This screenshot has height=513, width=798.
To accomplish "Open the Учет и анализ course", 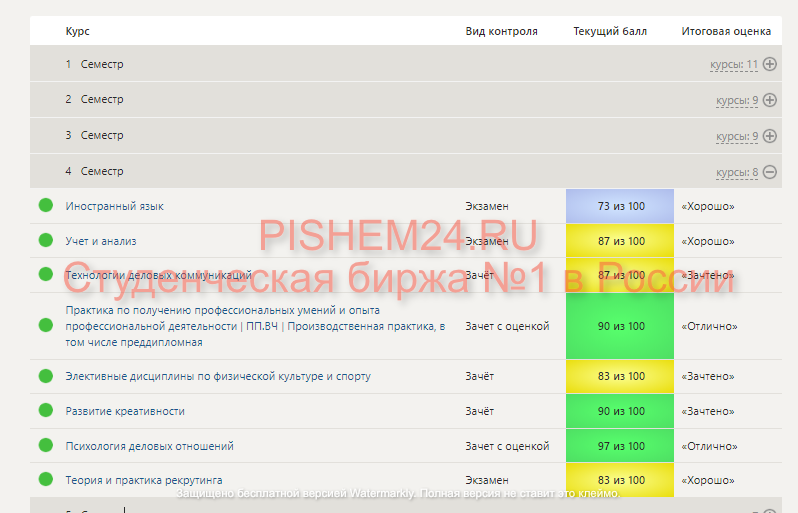I will point(101,241).
